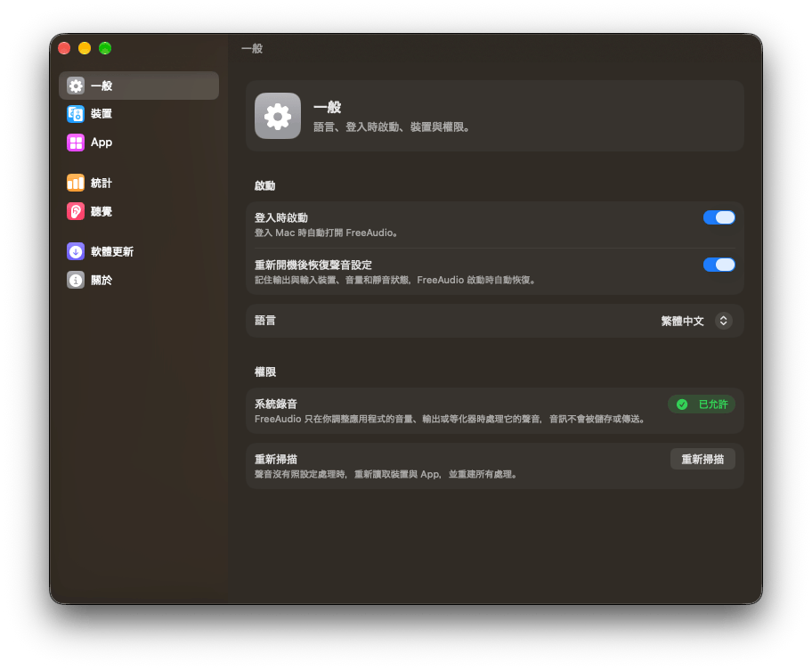The width and height of the screenshot is (812, 670).
Task: Click the 記住輸出與輸入裝置 description text
Action: click(x=395, y=280)
